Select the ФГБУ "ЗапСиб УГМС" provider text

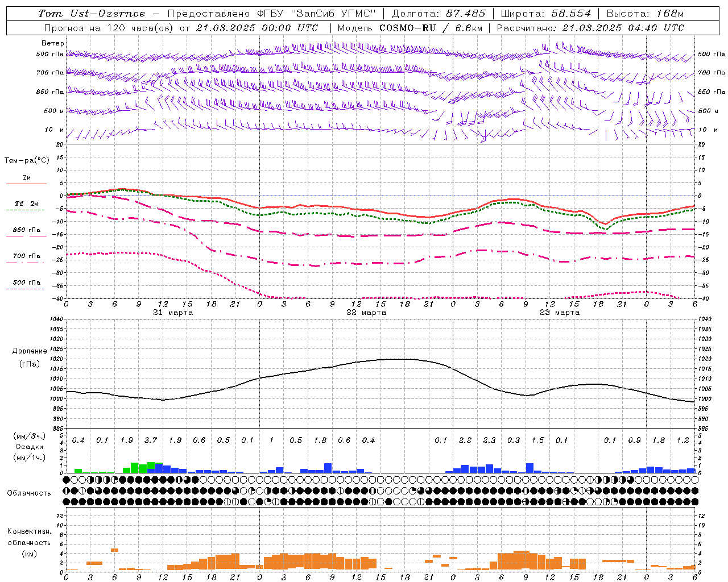pos(317,14)
